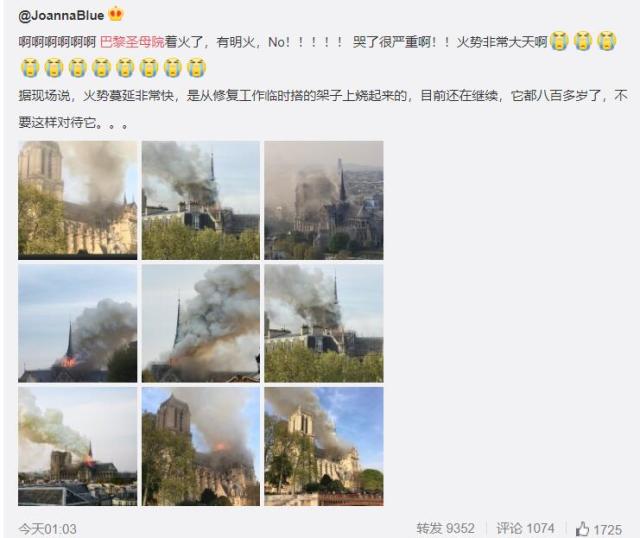
Task: Click the last crying emoji on second line
Action: point(196,68)
